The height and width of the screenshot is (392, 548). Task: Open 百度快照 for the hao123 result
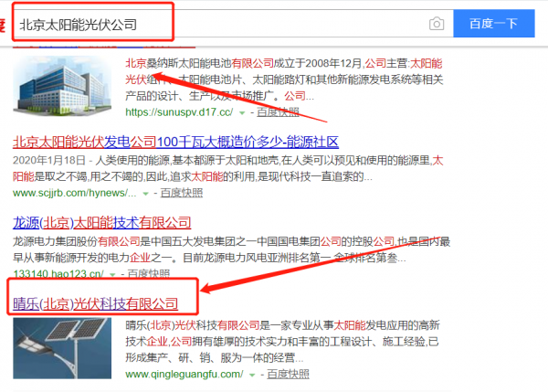[149, 273]
